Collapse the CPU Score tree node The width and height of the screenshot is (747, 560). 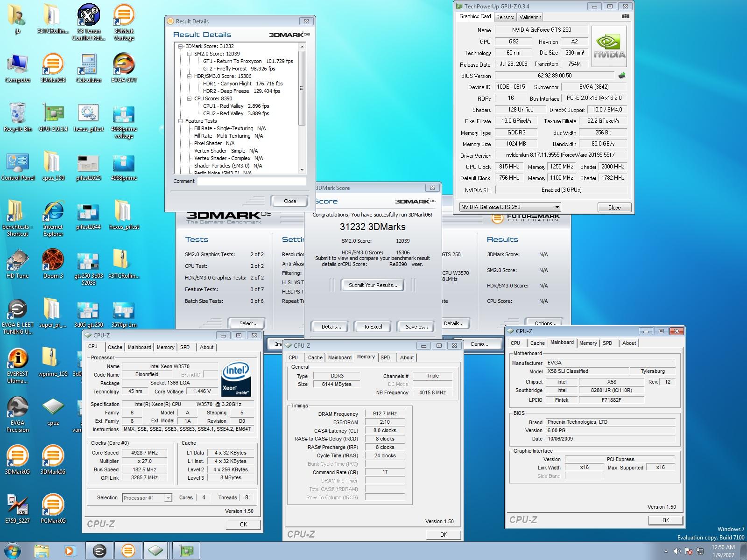pyautogui.click(x=190, y=98)
